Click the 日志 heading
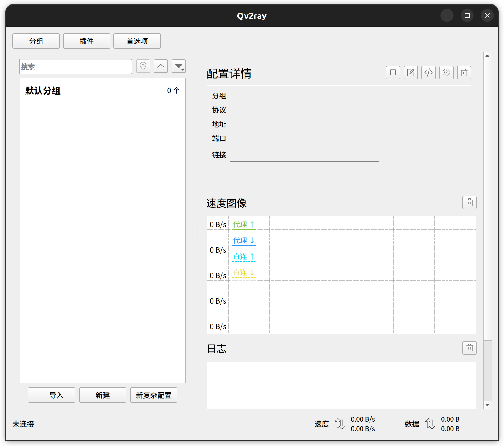 click(217, 349)
